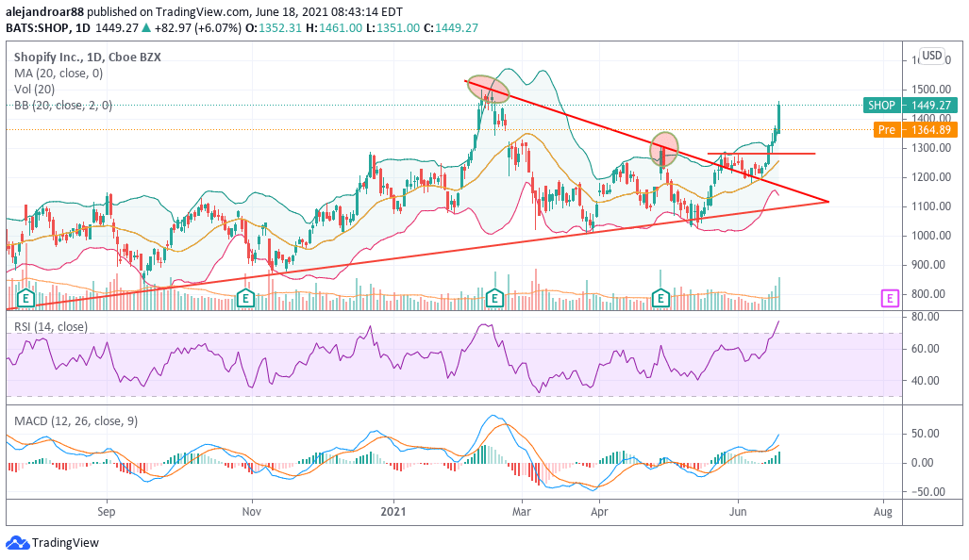Click the green earnings E marker after Apr

tap(661, 299)
